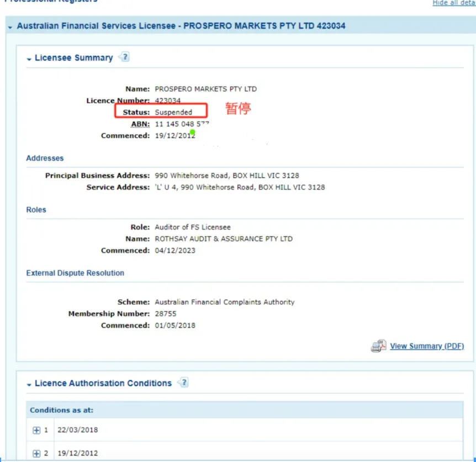Click the Suspended status value
Screen dimensions: 476x462
173,112
